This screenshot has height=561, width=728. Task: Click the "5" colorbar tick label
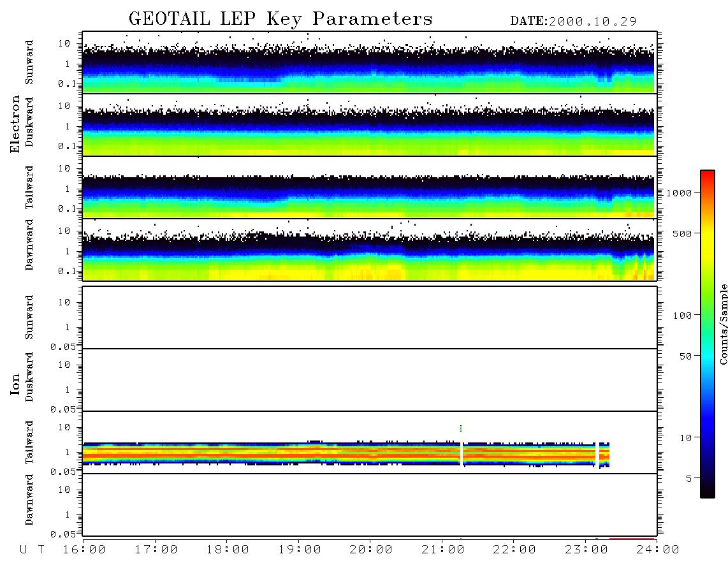689,479
